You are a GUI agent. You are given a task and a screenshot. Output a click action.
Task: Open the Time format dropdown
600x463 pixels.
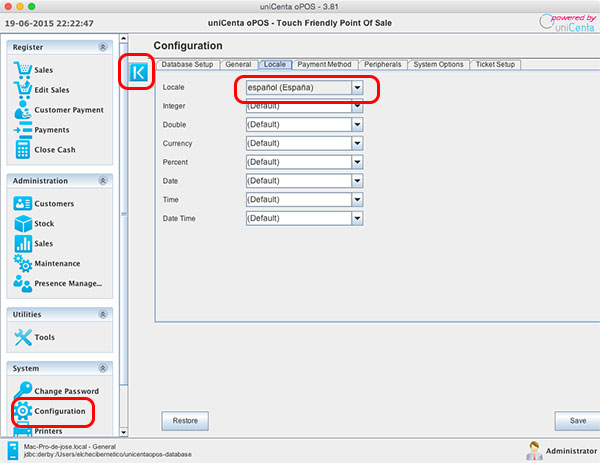pyautogui.click(x=304, y=199)
